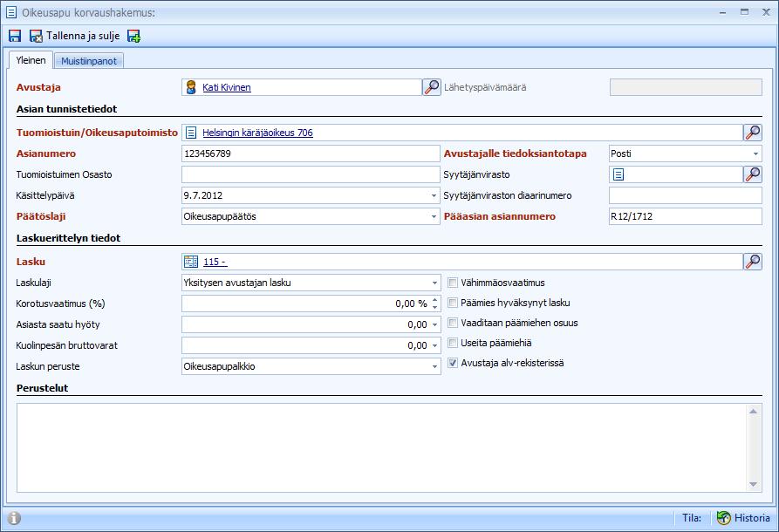Click the Asian tunnistetiedot heading
The width and height of the screenshot is (779, 532).
[66, 109]
